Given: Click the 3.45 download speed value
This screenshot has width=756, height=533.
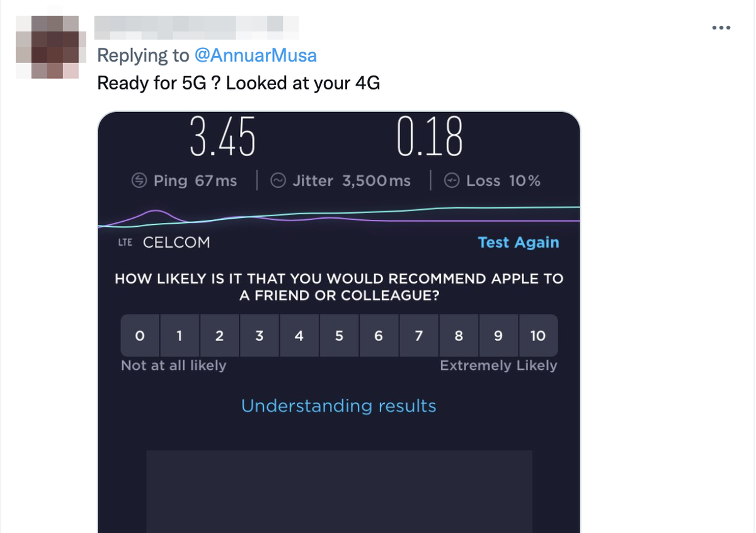Looking at the screenshot, I should (x=223, y=137).
